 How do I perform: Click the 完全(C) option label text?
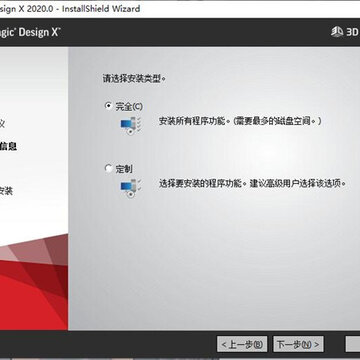click(129, 107)
